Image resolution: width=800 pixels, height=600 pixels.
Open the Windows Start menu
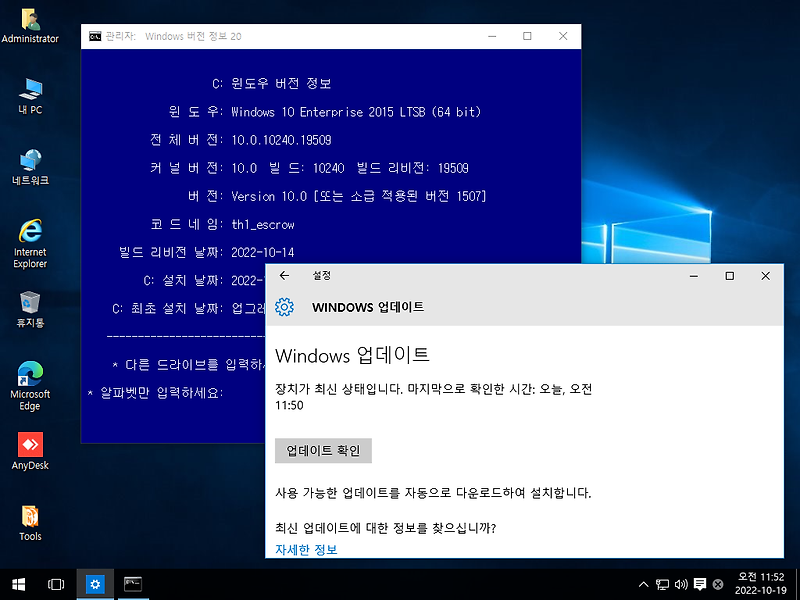(18, 584)
